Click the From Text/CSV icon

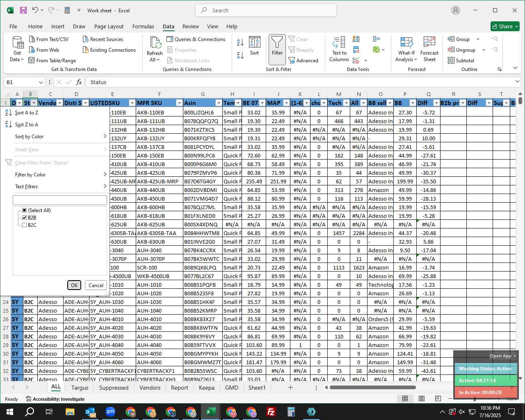(x=32, y=39)
